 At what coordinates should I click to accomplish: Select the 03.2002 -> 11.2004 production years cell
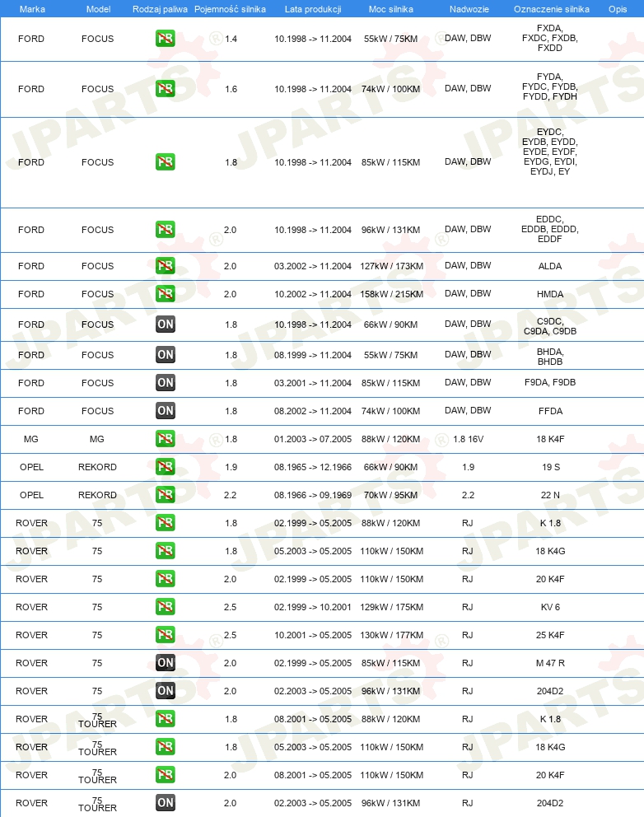click(x=313, y=266)
